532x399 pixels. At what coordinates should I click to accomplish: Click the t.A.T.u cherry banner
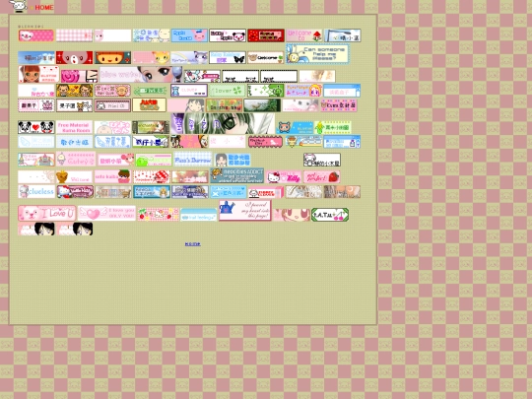tap(330, 215)
